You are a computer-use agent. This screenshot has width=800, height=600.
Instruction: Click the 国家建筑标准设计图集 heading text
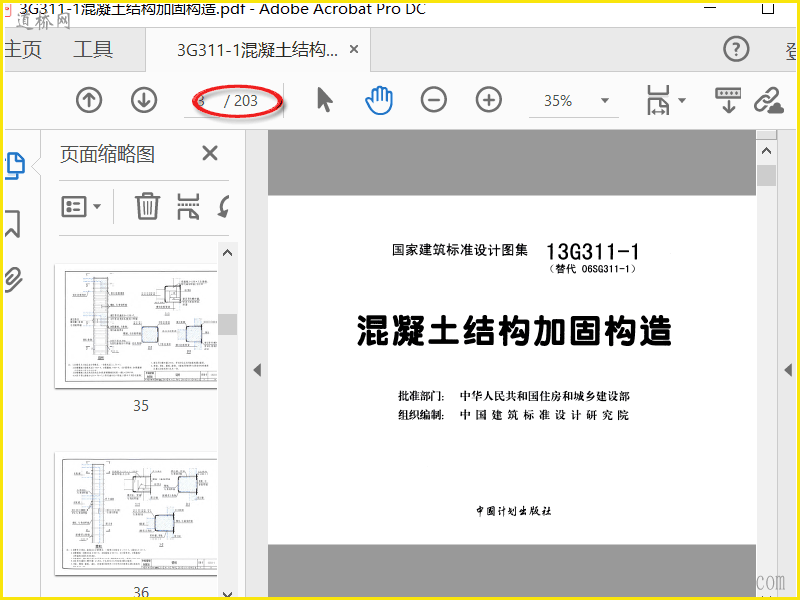tap(460, 250)
